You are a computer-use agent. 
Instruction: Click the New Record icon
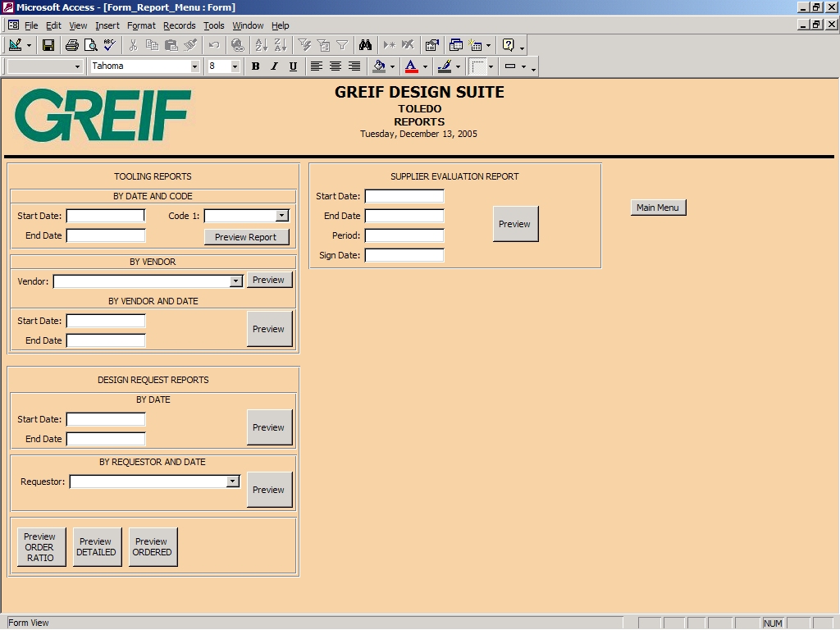pos(390,46)
